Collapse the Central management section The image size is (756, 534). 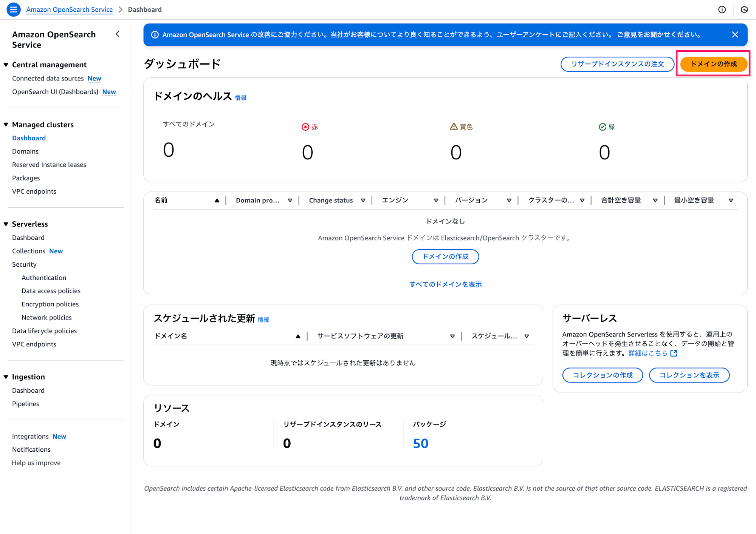pos(6,65)
